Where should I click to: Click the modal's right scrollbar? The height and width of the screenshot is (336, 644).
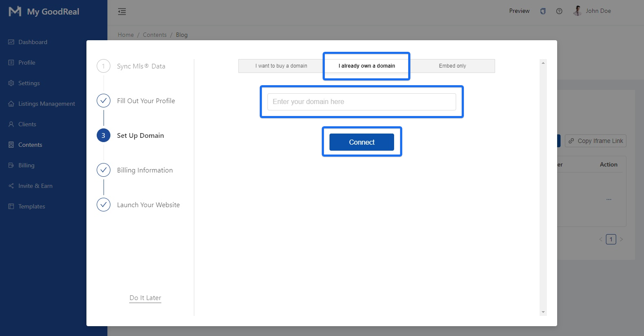[x=543, y=186]
